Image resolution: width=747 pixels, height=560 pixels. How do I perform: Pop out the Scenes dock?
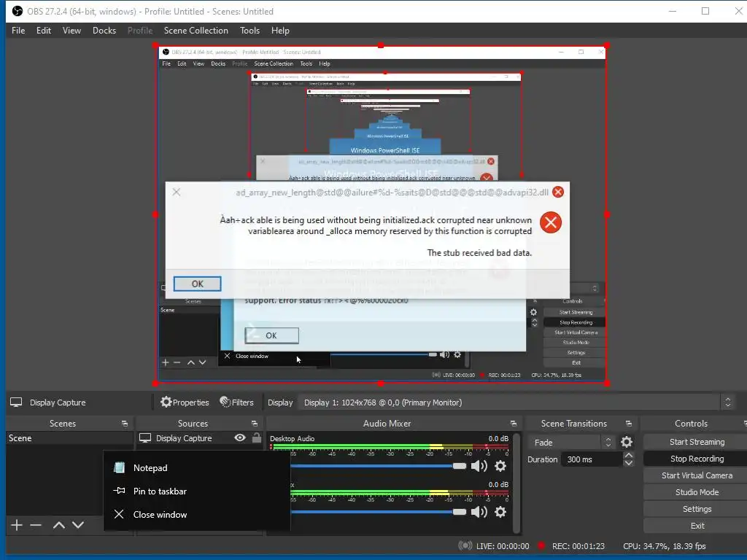(124, 424)
